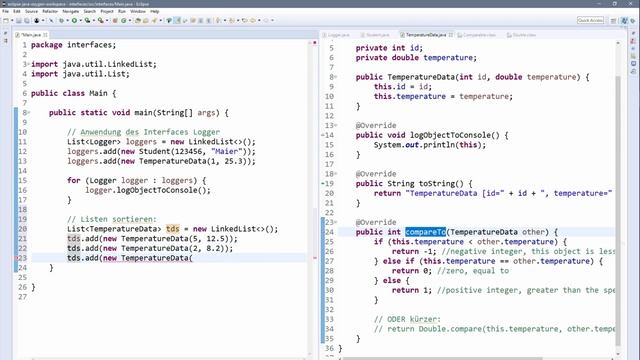The image size is (640, 360).
Task: Click the Save All toolbar icon
Action: pos(27,20)
